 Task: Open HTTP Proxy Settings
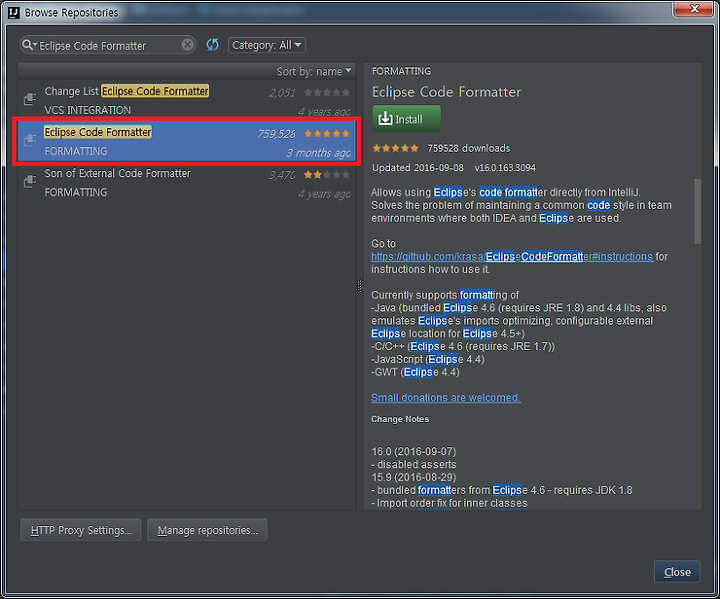[x=81, y=530]
